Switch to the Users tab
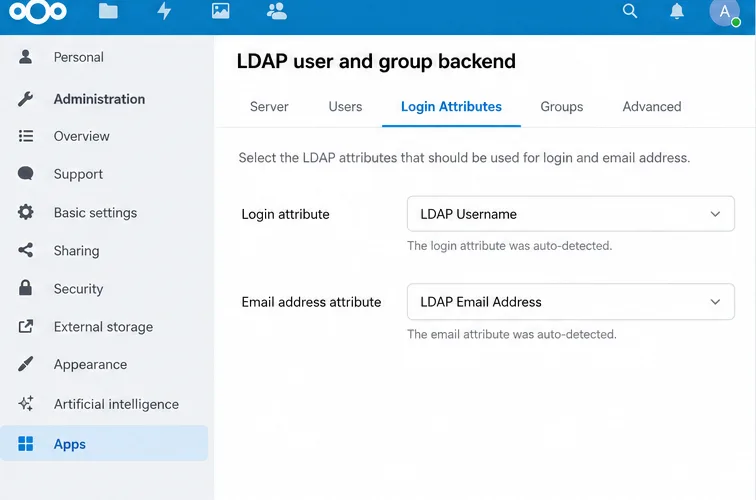This screenshot has width=756, height=500. coord(345,107)
